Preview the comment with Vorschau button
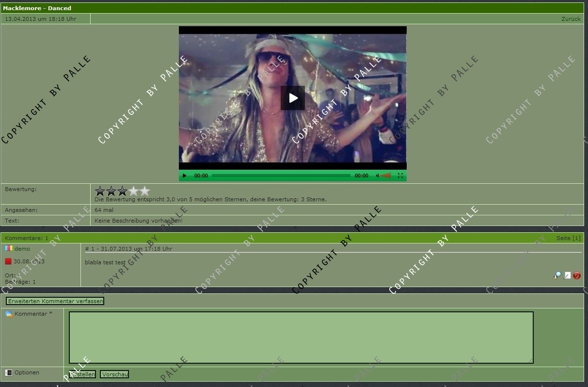Image resolution: width=588 pixels, height=387 pixels. pyautogui.click(x=114, y=374)
